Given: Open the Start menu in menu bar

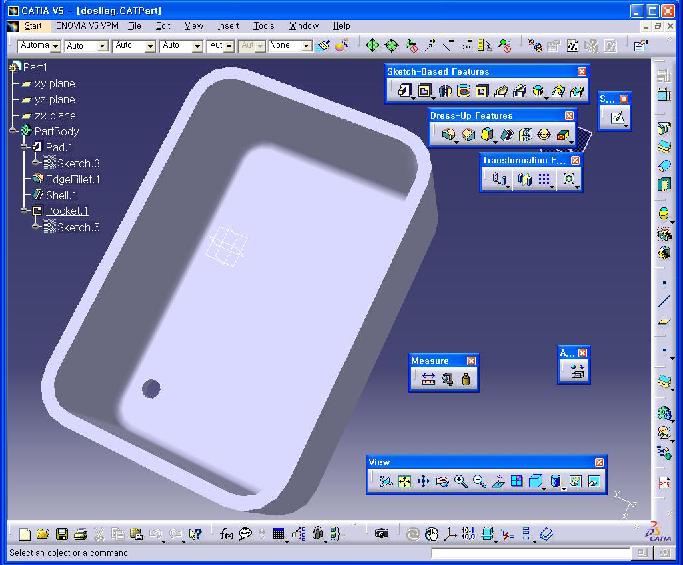Looking at the screenshot, I should (32, 26).
